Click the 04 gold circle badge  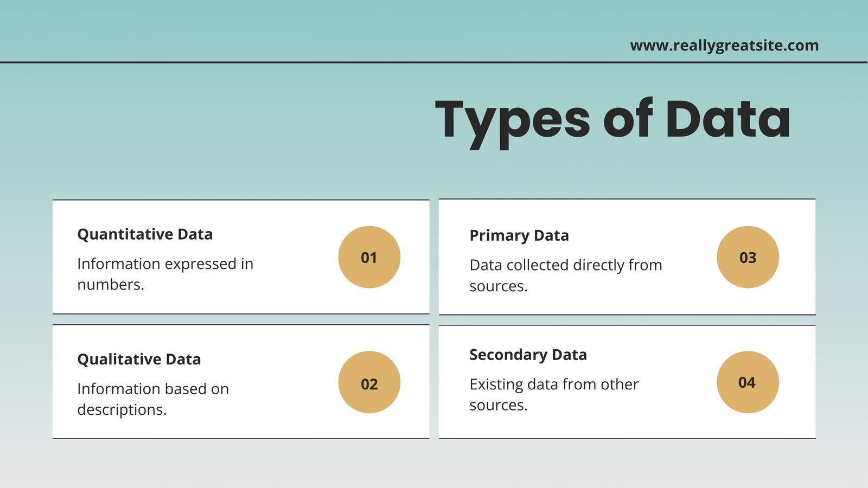click(748, 382)
